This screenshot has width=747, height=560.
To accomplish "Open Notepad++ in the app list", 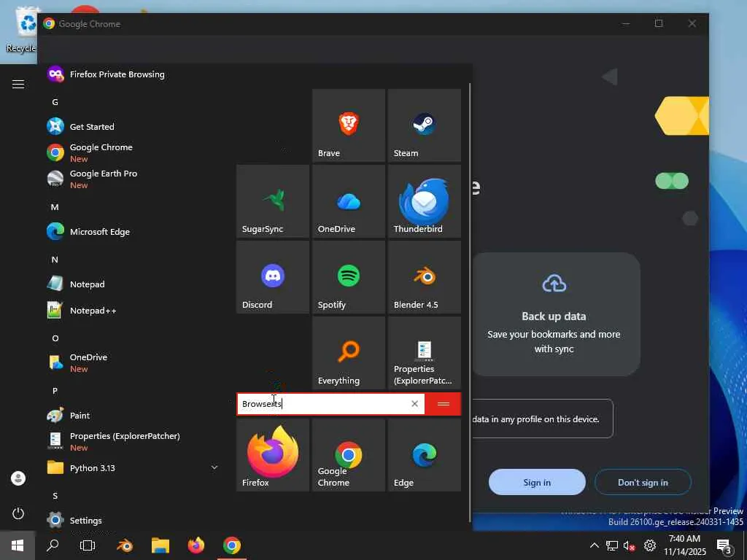I will [133, 311].
